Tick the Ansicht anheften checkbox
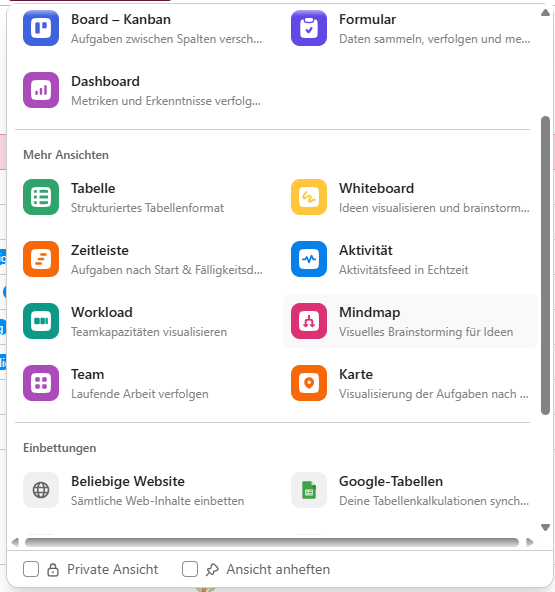This screenshot has width=555, height=592. pos(190,569)
